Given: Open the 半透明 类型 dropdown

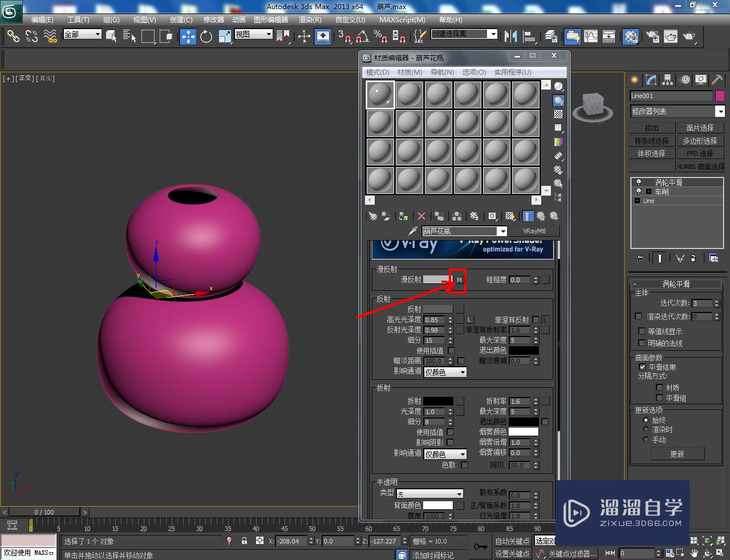Looking at the screenshot, I should tap(429, 494).
